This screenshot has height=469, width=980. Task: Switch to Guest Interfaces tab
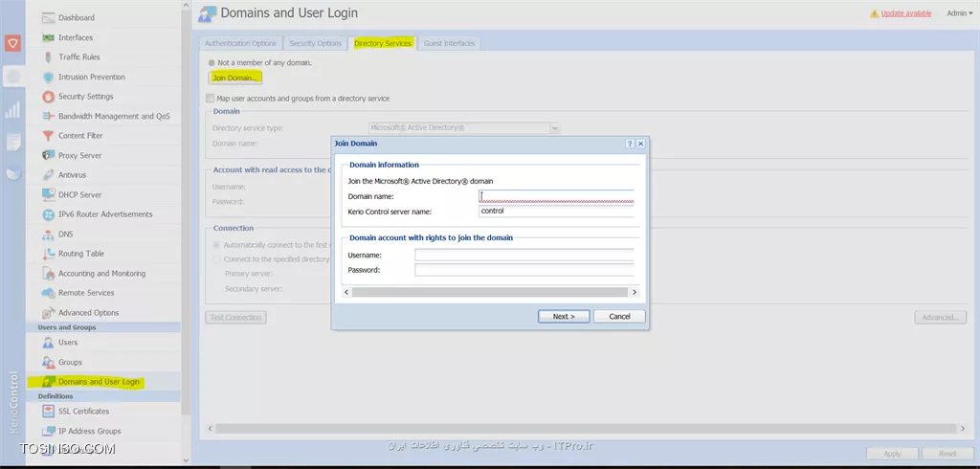[x=450, y=44]
